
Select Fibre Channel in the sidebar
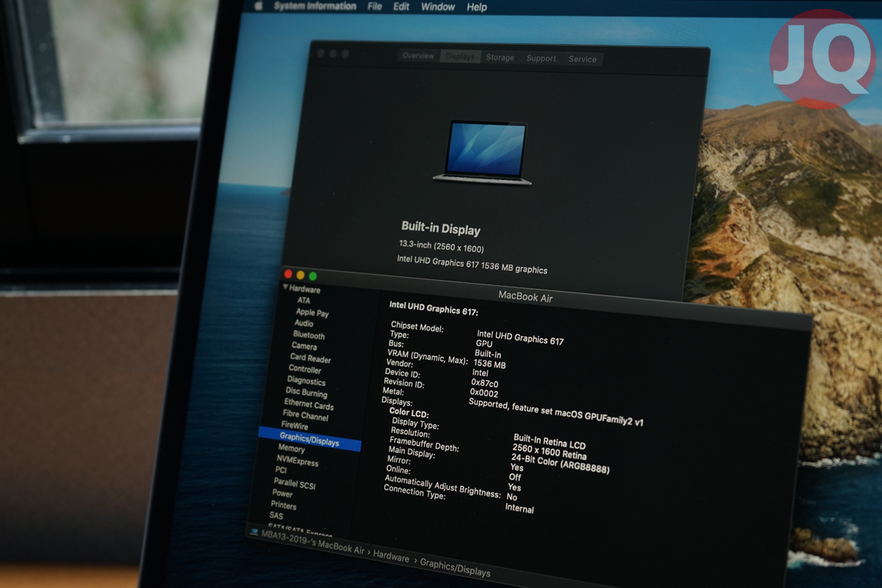[x=305, y=415]
